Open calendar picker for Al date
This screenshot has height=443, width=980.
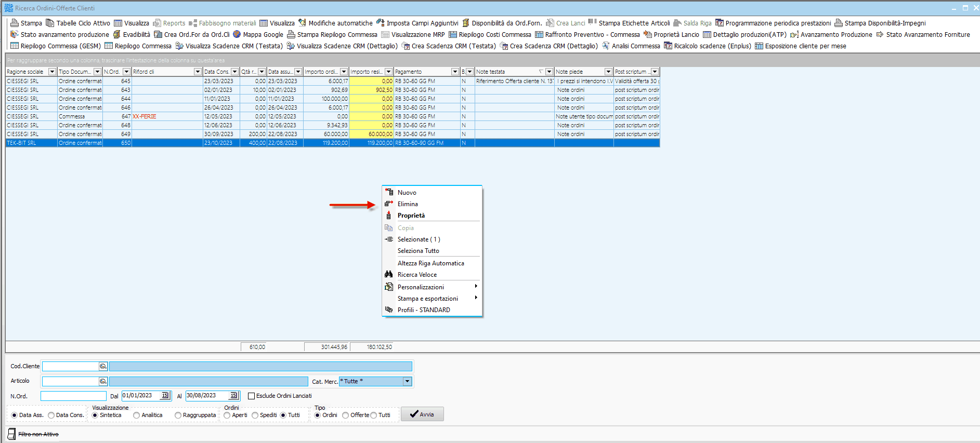(x=233, y=396)
